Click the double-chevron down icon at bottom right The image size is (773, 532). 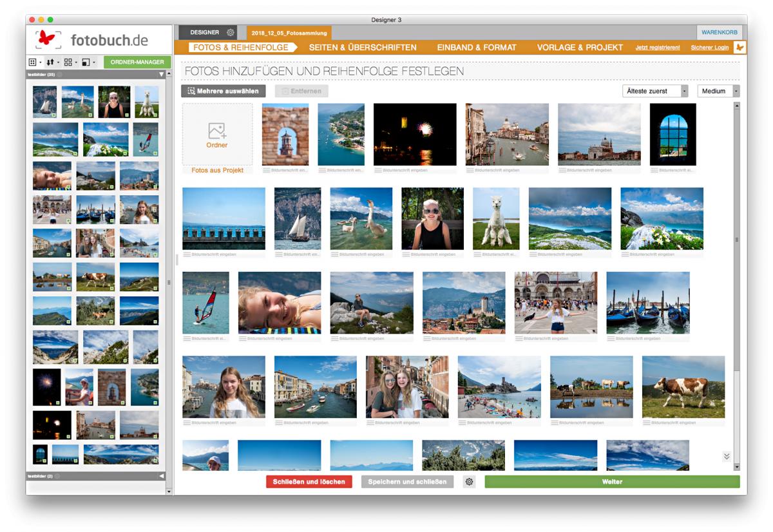[727, 456]
